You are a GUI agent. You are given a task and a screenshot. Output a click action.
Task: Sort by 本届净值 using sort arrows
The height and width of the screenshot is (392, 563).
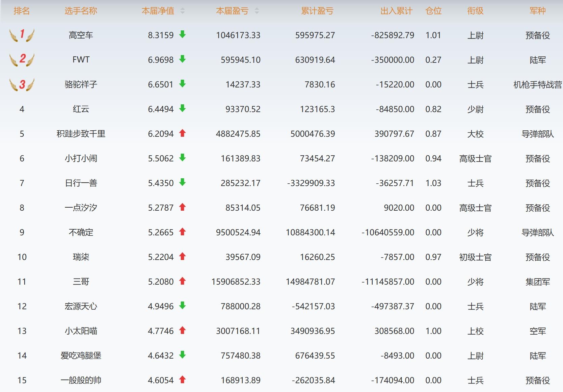pyautogui.click(x=183, y=11)
